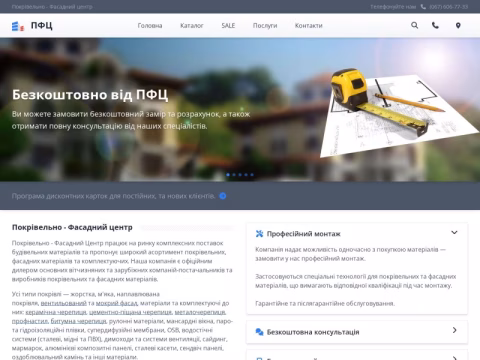Open the мокрий фасад link
480x360 pixels.
(117, 303)
